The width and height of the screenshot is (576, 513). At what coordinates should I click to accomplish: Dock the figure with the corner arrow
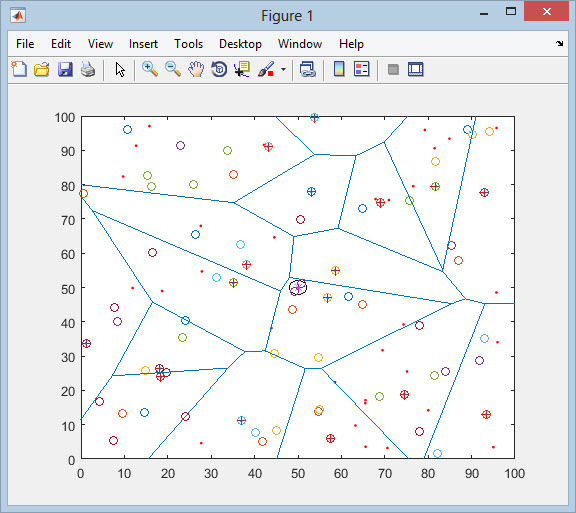pos(559,43)
